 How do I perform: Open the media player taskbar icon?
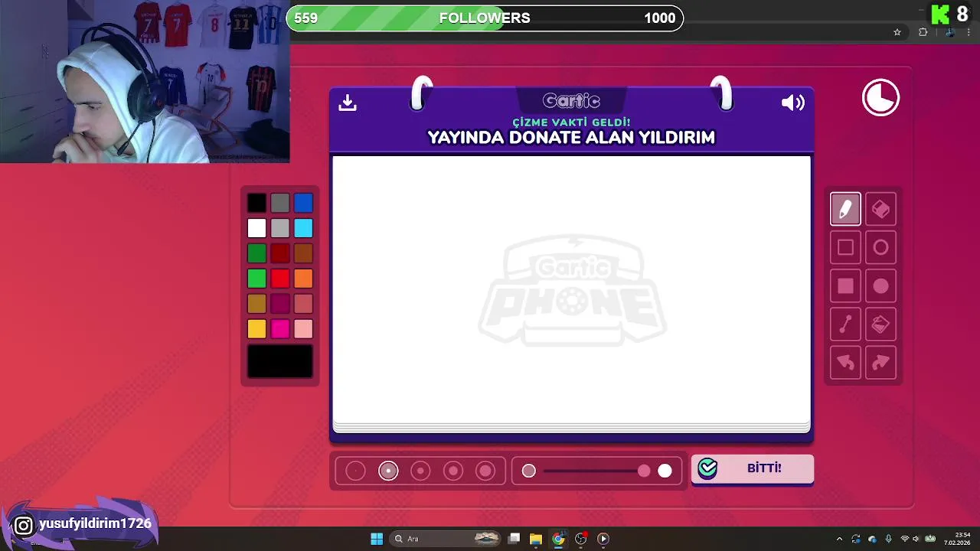coord(603,539)
